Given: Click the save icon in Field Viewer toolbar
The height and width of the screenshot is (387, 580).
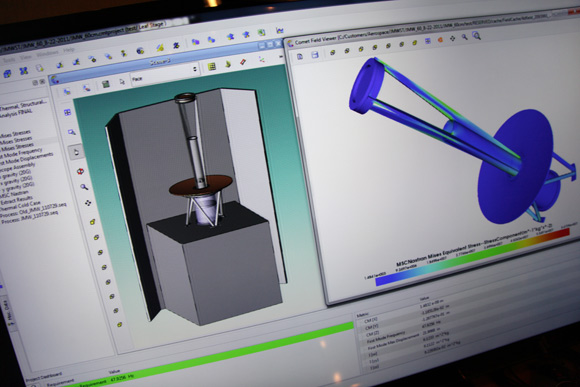Looking at the screenshot, I should pyautogui.click(x=315, y=55).
